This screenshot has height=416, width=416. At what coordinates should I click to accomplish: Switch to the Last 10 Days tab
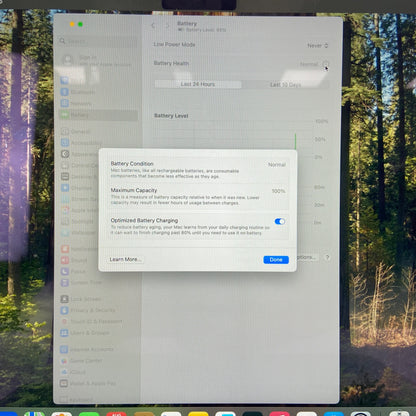click(x=285, y=85)
